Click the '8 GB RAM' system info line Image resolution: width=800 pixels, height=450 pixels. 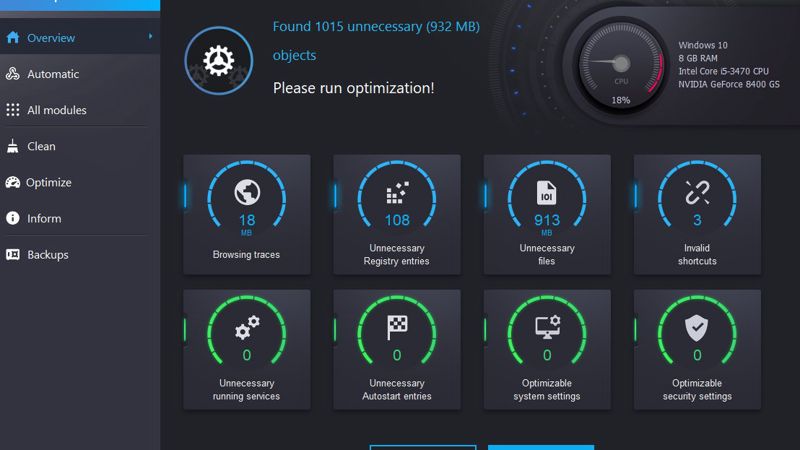coord(698,58)
